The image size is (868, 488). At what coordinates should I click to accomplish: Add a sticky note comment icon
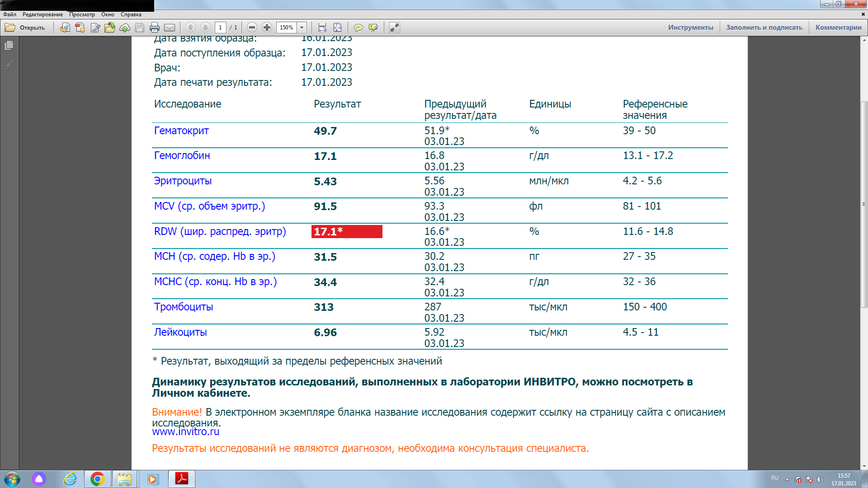pyautogui.click(x=358, y=28)
